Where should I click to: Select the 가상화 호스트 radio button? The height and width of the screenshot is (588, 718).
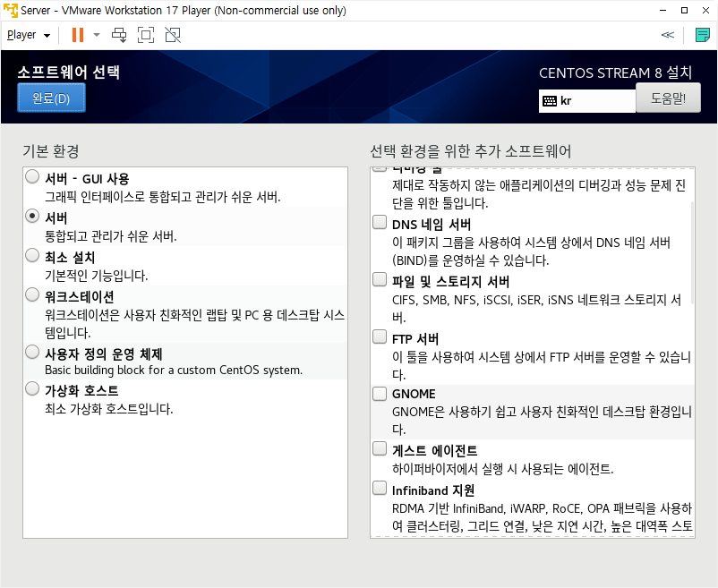[x=32, y=388]
